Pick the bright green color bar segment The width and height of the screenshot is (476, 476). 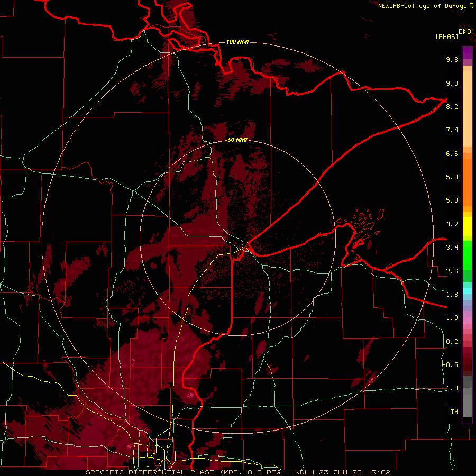(467, 255)
